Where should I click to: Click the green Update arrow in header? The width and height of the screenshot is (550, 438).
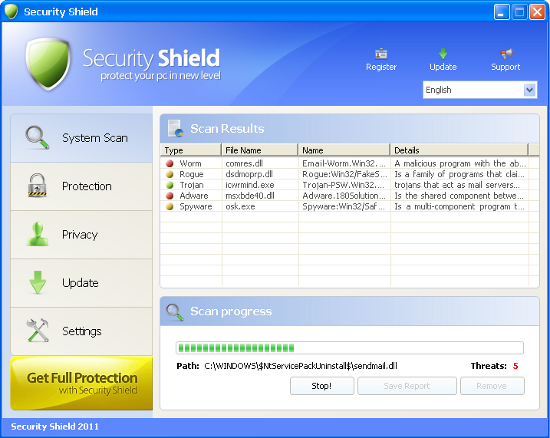pyautogui.click(x=443, y=54)
